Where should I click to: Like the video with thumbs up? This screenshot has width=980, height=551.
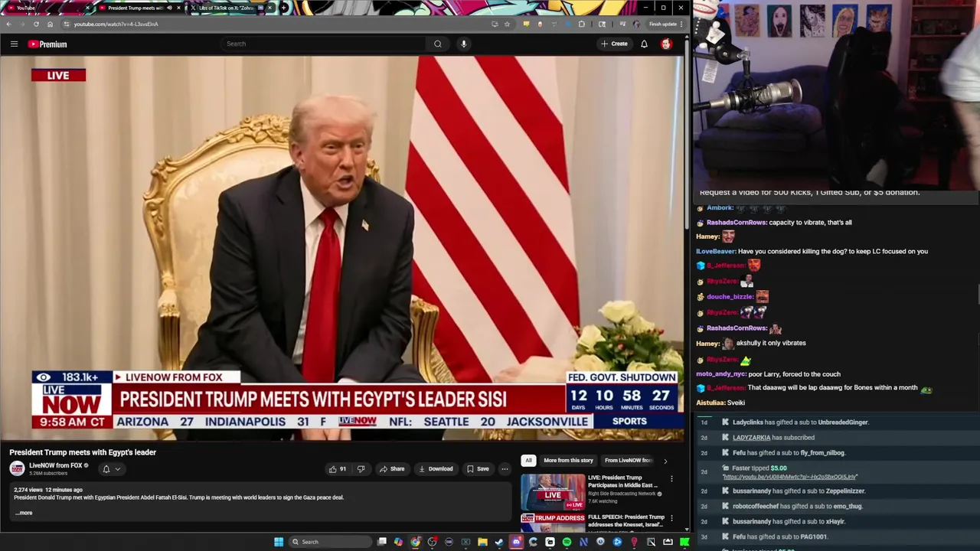click(338, 469)
